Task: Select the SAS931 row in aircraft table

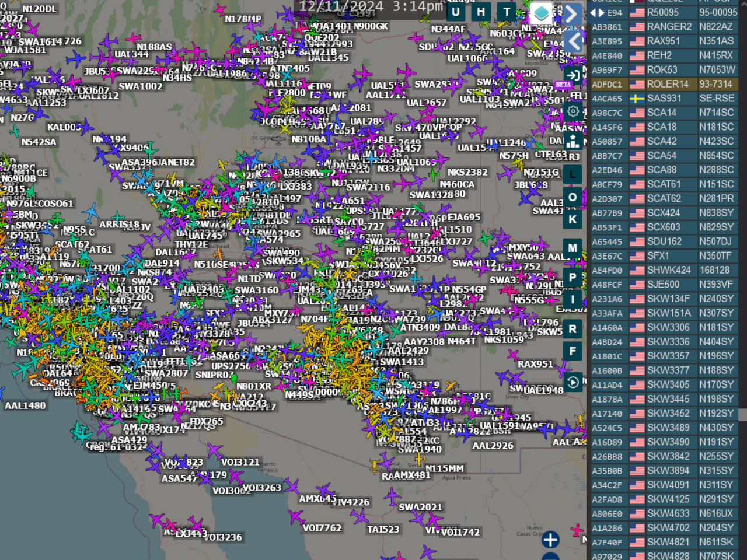Action: coord(664,99)
